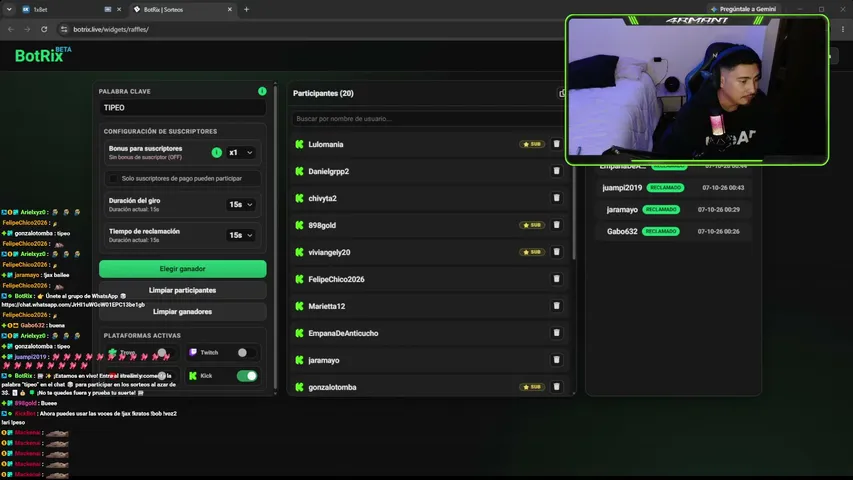The height and width of the screenshot is (480, 853).
Task: Click winner name jaramayo in winners list
Action: click(622, 210)
